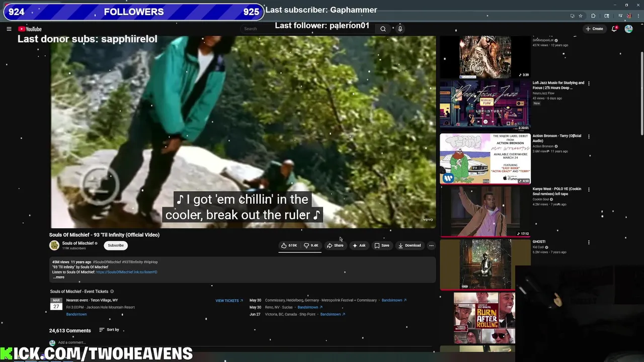This screenshot has height=362, width=644.
Task: Open the Souls of Mischief channel name
Action: [x=78, y=243]
